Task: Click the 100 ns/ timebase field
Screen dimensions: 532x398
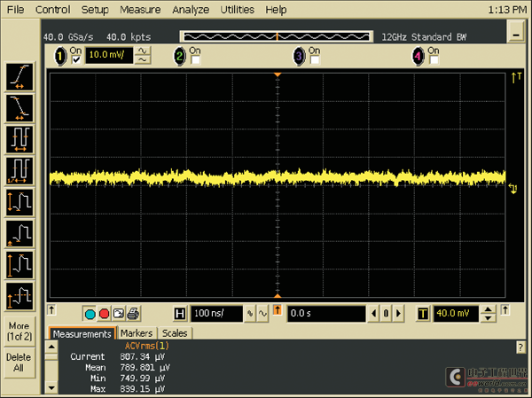Action: click(215, 314)
